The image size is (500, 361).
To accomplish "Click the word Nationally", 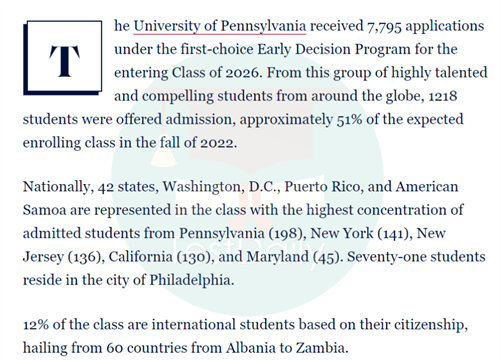I will (x=58, y=187).
